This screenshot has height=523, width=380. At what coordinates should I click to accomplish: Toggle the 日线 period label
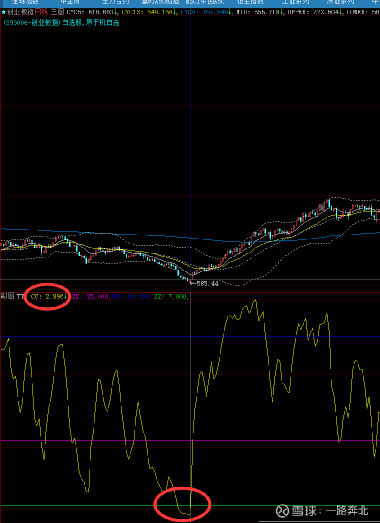41,12
